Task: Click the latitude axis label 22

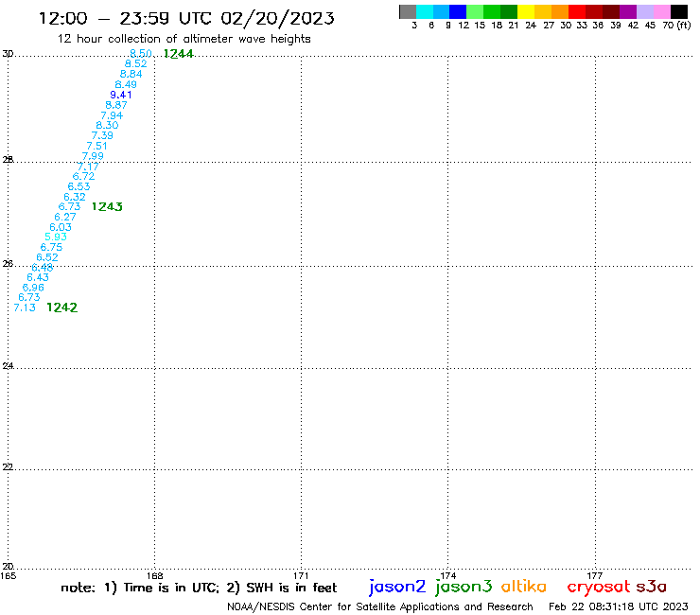Action: pos(8,466)
